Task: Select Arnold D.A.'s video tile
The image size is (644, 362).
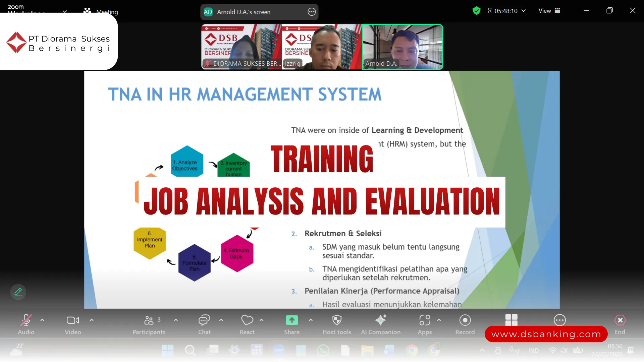Action: point(402,47)
